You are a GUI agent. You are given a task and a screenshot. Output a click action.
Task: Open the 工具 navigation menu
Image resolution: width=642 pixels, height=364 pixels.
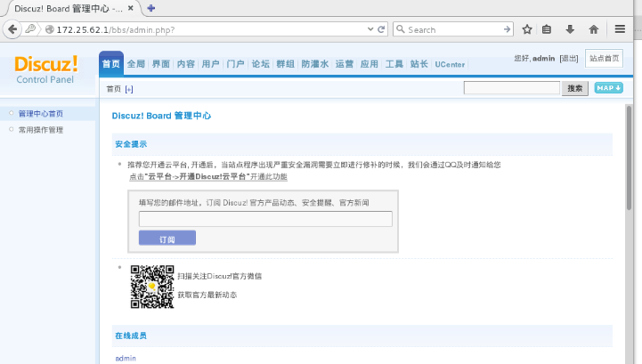pyautogui.click(x=394, y=64)
